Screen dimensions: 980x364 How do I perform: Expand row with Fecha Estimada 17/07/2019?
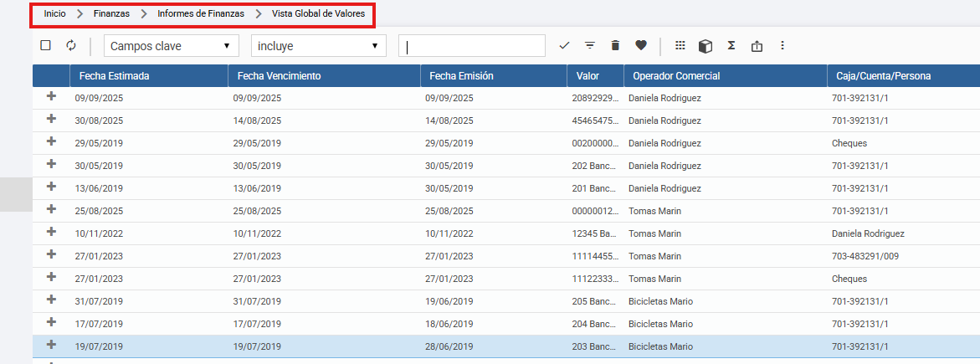(x=51, y=322)
